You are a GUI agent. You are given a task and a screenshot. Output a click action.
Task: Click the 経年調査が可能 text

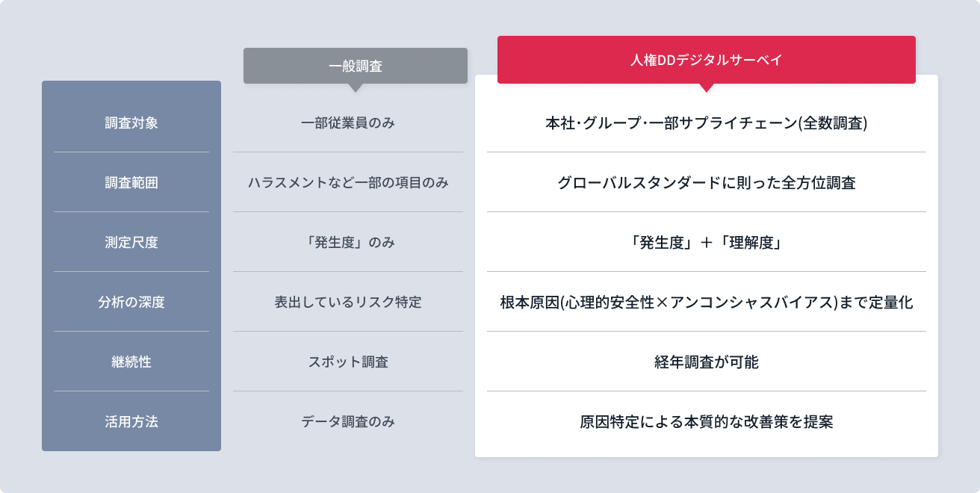[707, 362]
